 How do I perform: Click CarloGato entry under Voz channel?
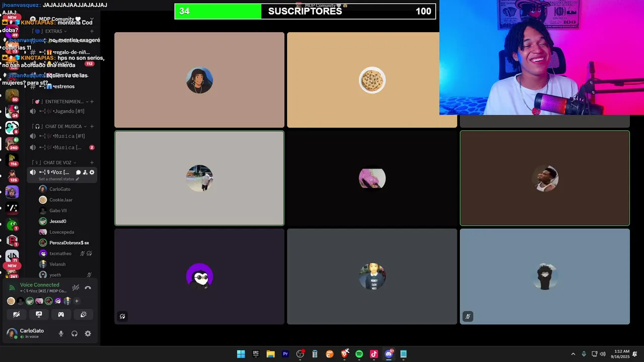66,189
